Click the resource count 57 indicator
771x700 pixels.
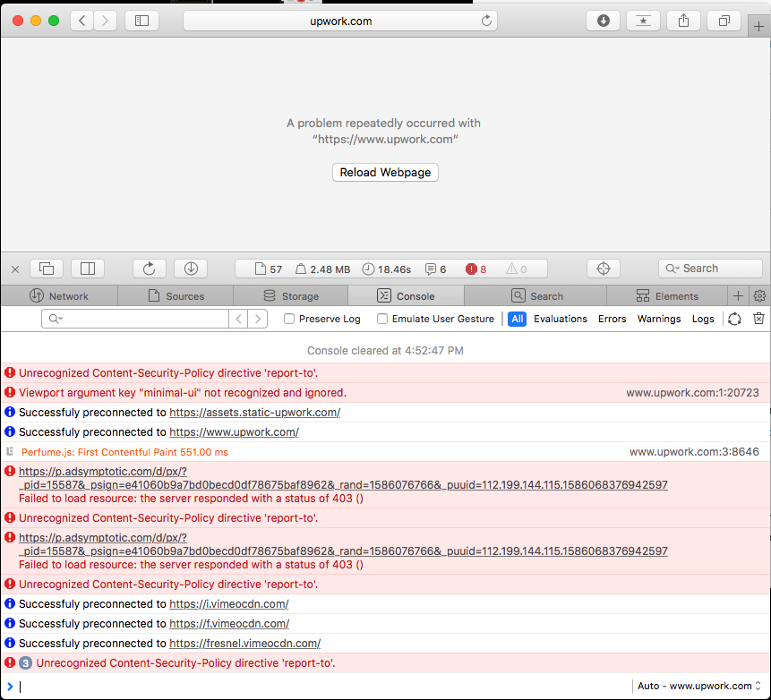(269, 269)
